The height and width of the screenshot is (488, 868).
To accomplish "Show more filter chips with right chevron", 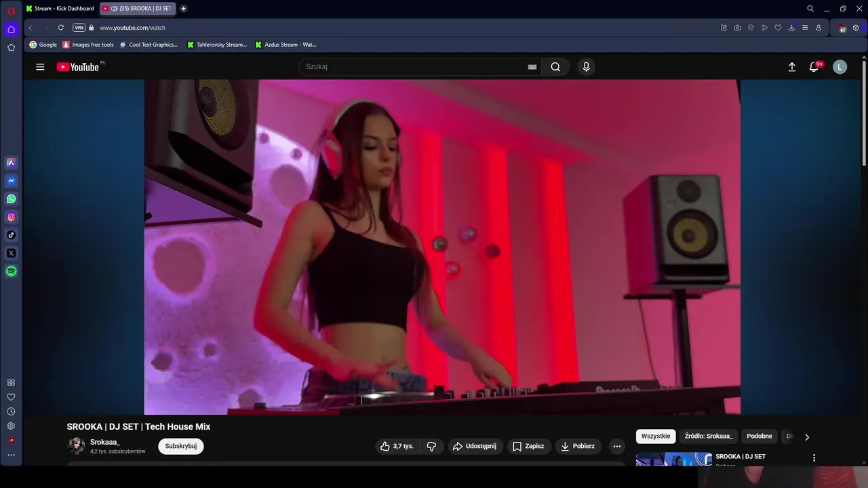I will coord(806,437).
